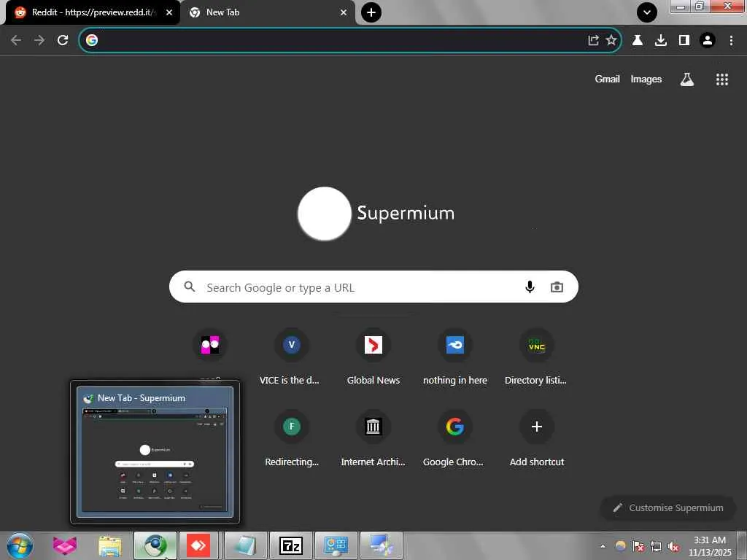Open the Global News shortcut

[x=373, y=356]
